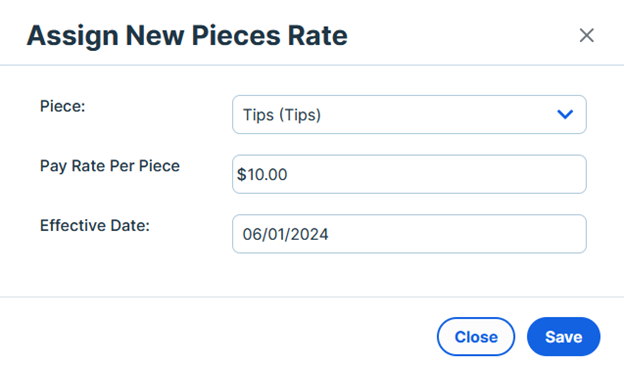Click the Assign New Pieces Rate title

pos(187,36)
